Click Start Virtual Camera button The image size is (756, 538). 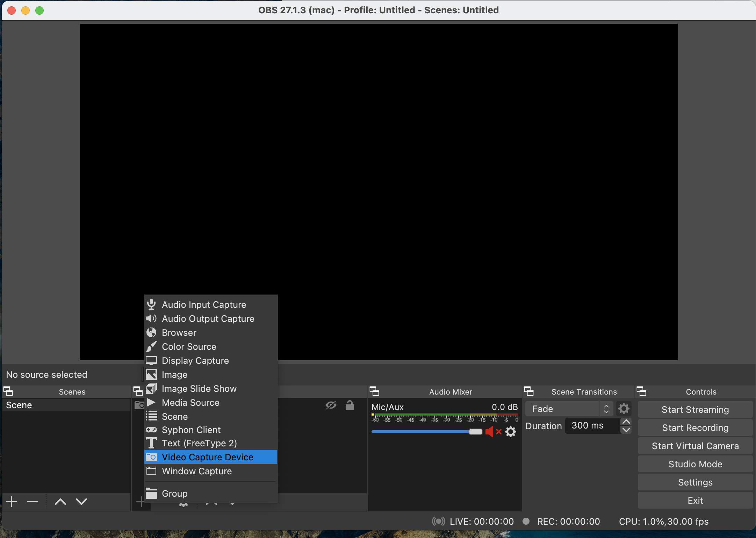[695, 446]
